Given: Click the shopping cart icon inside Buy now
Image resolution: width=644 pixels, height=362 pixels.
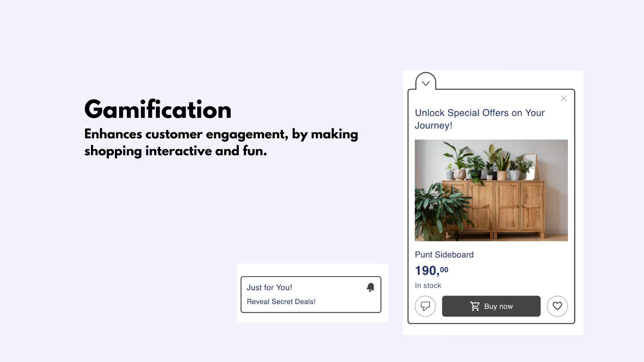Looking at the screenshot, I should pyautogui.click(x=475, y=306).
